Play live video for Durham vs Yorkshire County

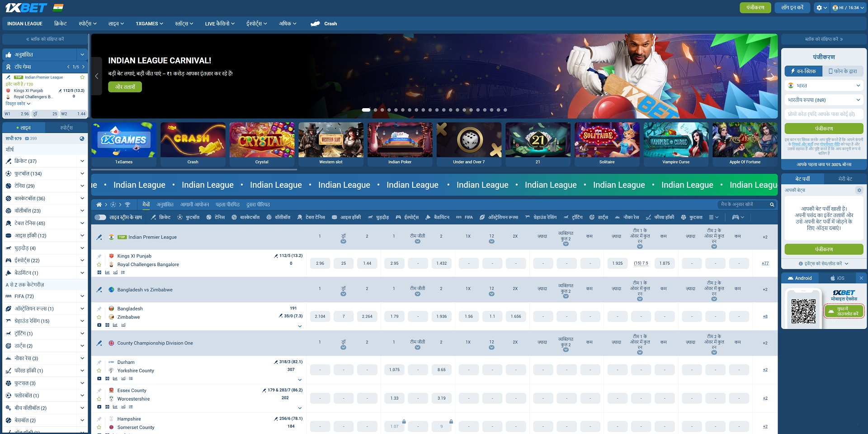tap(99, 378)
